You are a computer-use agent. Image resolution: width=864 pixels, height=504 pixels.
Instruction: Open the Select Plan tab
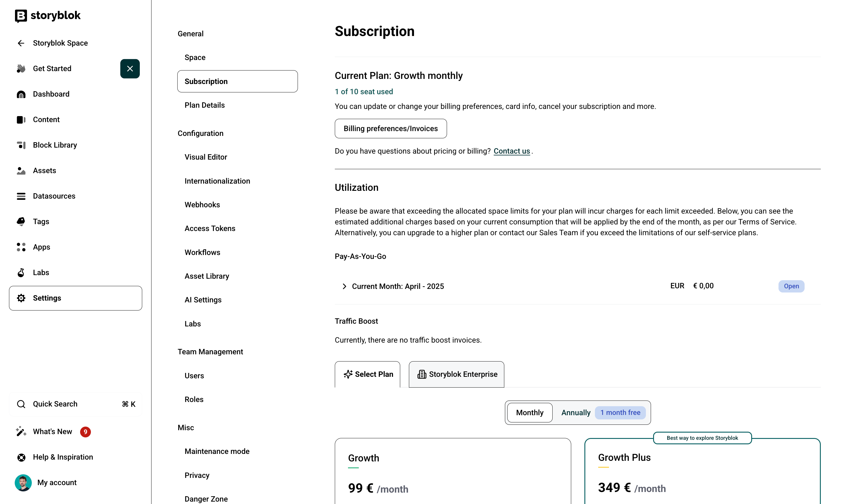[367, 374]
